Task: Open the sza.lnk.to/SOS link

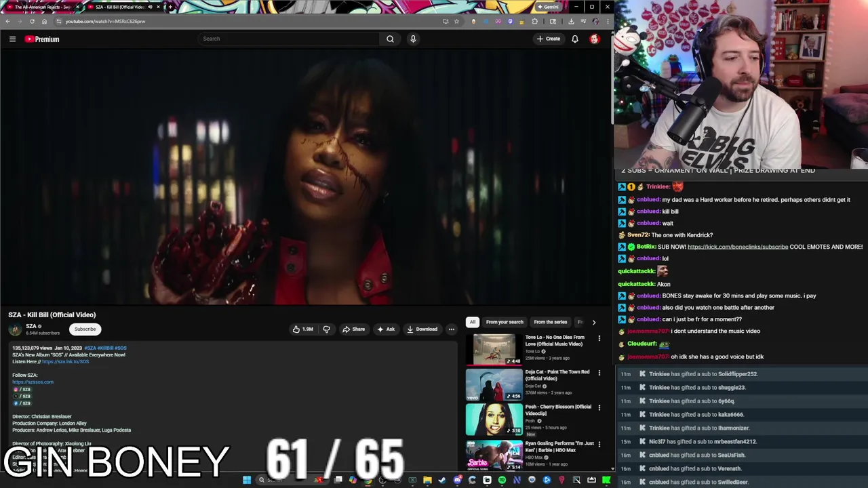Action: tap(65, 362)
